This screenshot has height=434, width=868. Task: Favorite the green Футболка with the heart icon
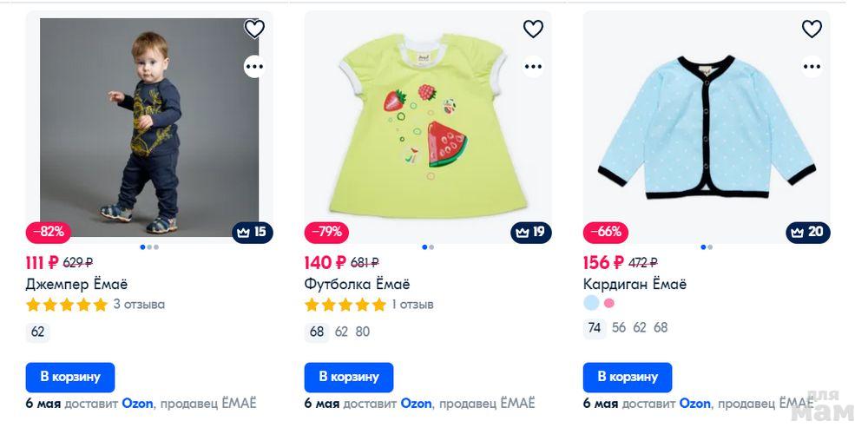(x=533, y=29)
